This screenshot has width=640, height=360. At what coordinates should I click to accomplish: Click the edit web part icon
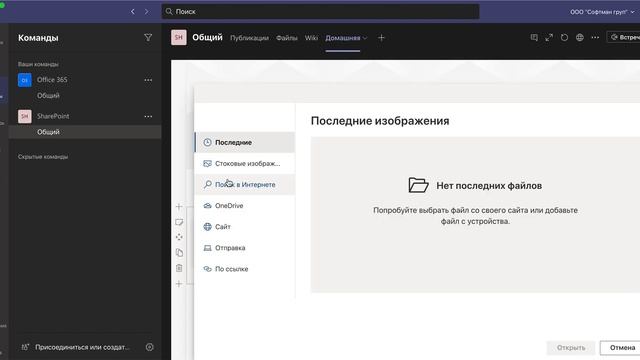point(179,222)
